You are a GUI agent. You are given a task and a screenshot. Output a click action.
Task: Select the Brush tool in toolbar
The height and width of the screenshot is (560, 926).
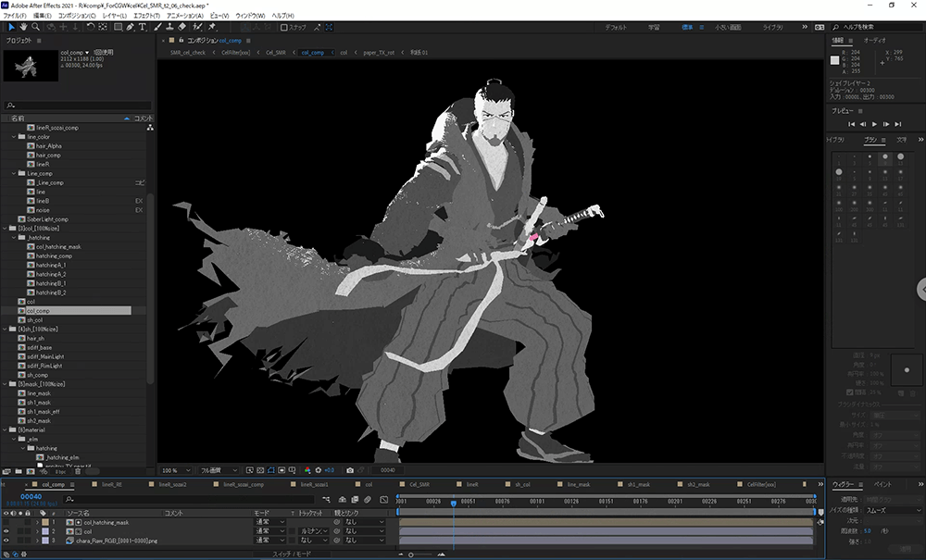pyautogui.click(x=157, y=27)
